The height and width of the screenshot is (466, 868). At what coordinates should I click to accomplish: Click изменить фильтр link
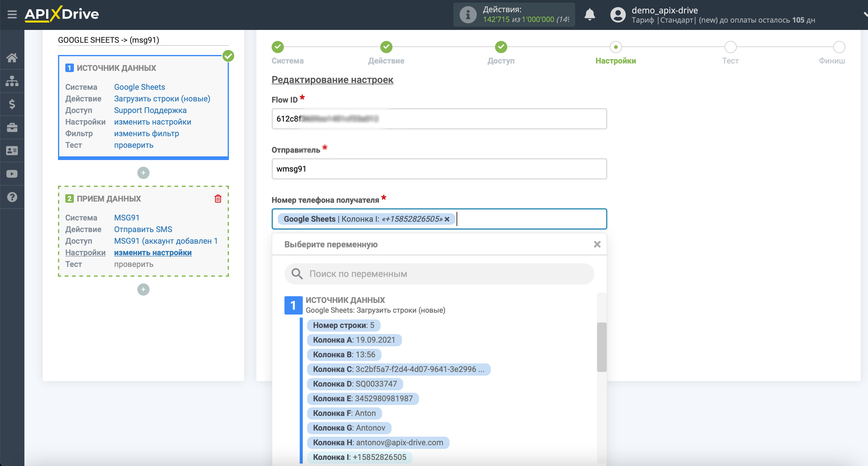[146, 133]
